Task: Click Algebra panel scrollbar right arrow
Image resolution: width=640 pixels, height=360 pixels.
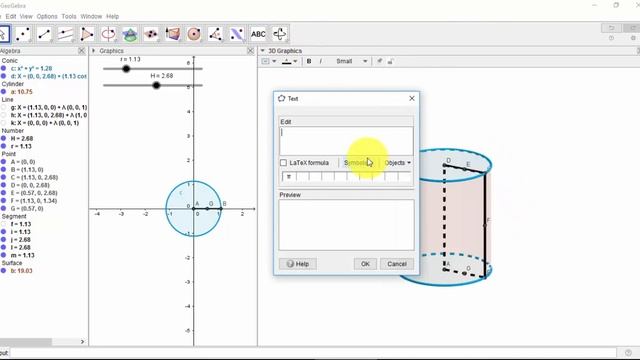Action: tap(82, 342)
